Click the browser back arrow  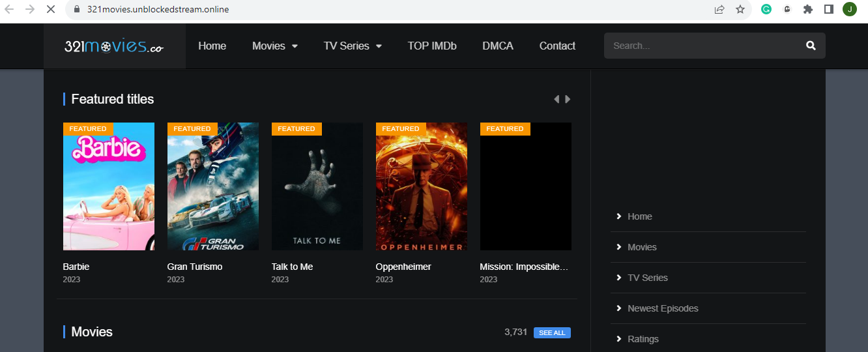[x=10, y=10]
